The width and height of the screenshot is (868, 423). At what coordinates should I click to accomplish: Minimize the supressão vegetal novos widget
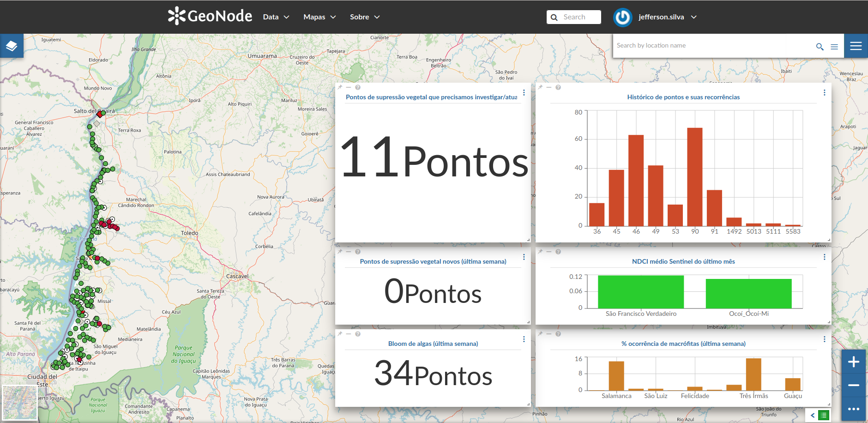349,252
